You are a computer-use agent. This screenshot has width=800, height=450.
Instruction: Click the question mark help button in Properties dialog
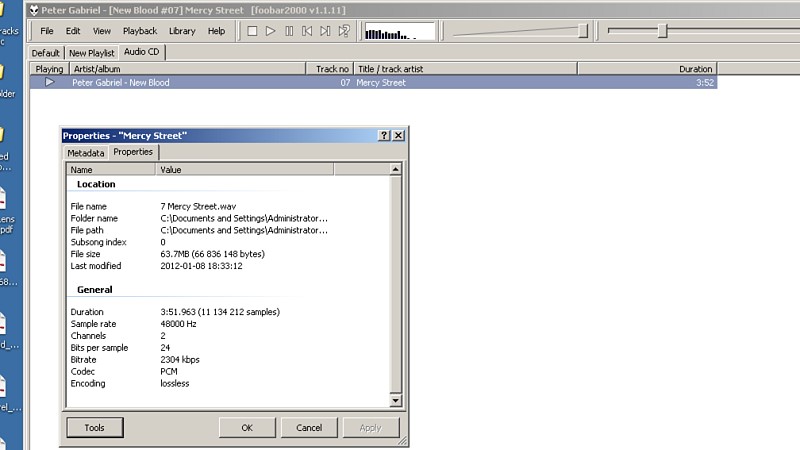click(x=384, y=135)
